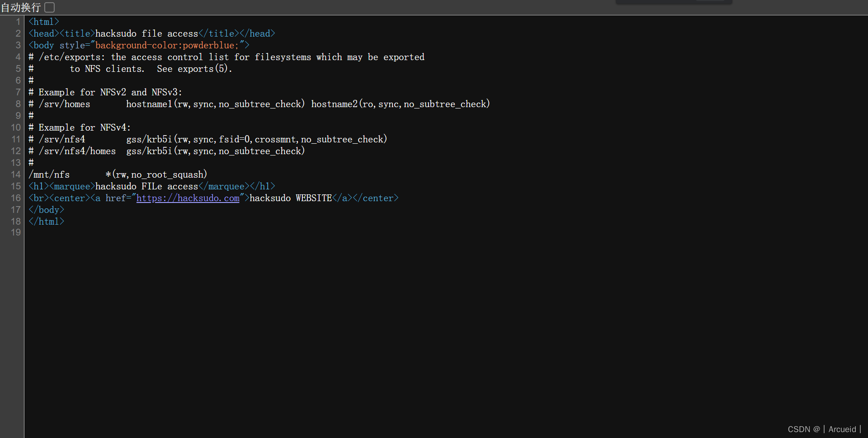Click the /srv/homes example line
Image resolution: width=868 pixels, height=438 pixels.
click(x=259, y=104)
